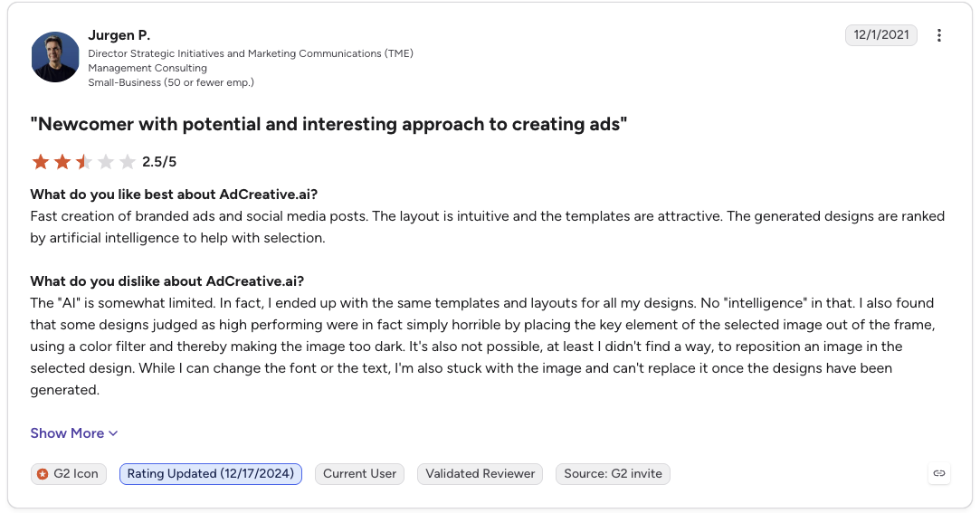Copy review link via chain icon

(938, 473)
